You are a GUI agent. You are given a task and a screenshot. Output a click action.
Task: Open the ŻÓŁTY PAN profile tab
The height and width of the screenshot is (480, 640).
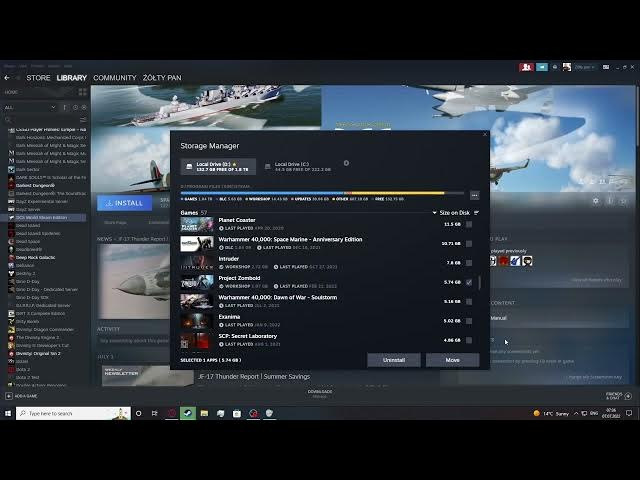tap(162, 78)
